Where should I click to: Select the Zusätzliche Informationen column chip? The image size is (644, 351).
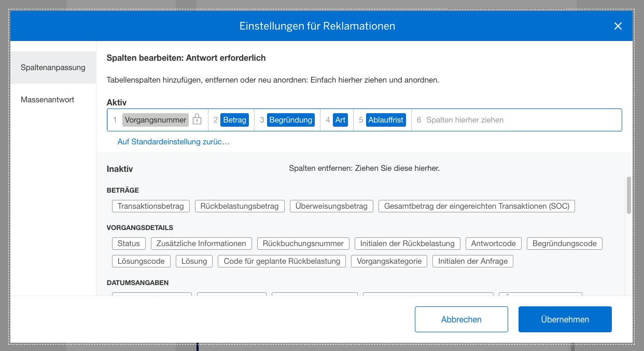(x=201, y=243)
